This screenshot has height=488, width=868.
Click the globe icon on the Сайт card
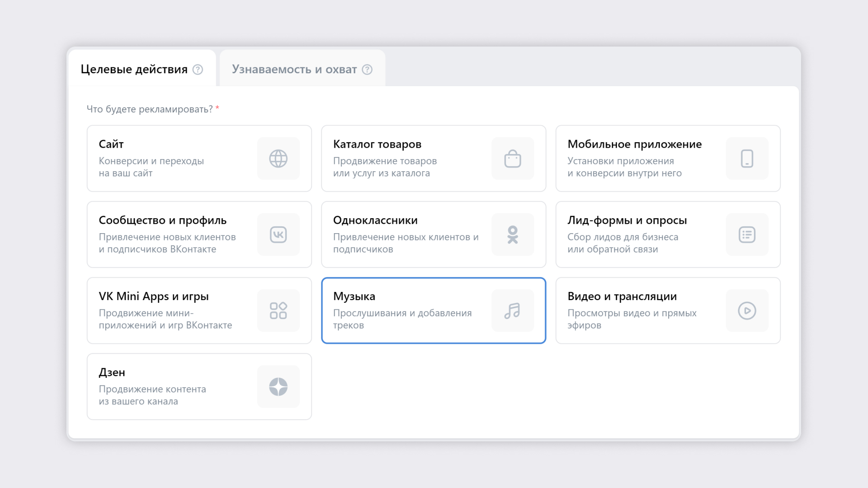coord(278,159)
